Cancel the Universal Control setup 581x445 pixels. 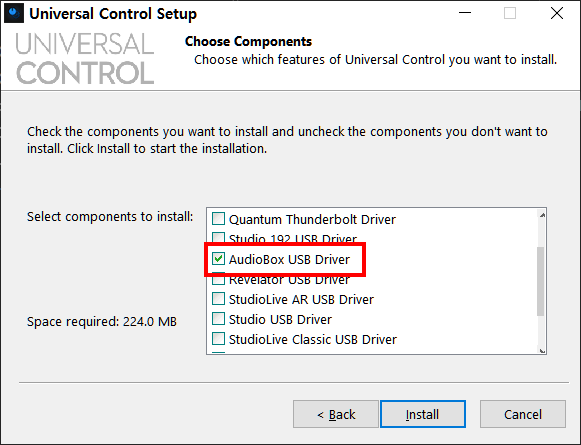(523, 414)
